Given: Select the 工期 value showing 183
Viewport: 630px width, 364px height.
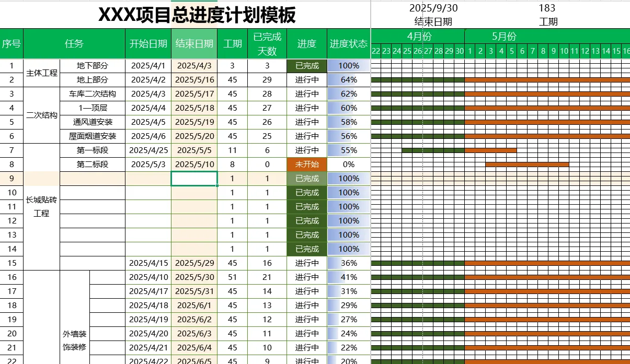Looking at the screenshot, I should click(x=549, y=7).
